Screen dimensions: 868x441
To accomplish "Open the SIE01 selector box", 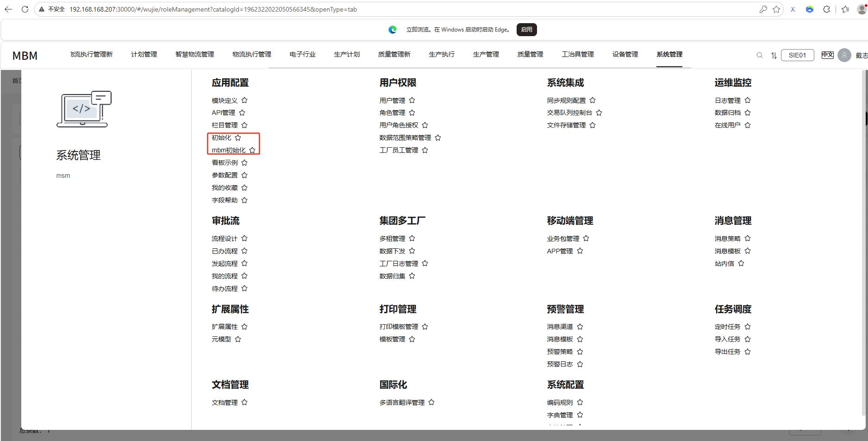I will 797,55.
